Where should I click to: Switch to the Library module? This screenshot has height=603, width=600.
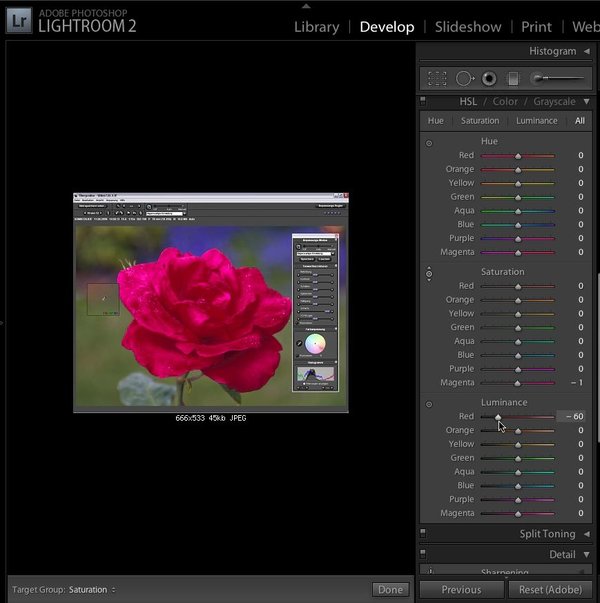(316, 27)
